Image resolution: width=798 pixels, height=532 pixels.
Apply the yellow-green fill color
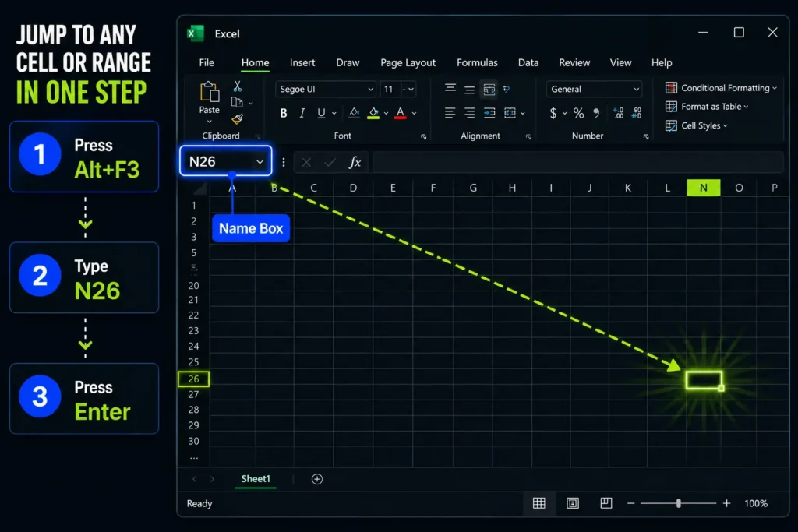[x=373, y=113]
